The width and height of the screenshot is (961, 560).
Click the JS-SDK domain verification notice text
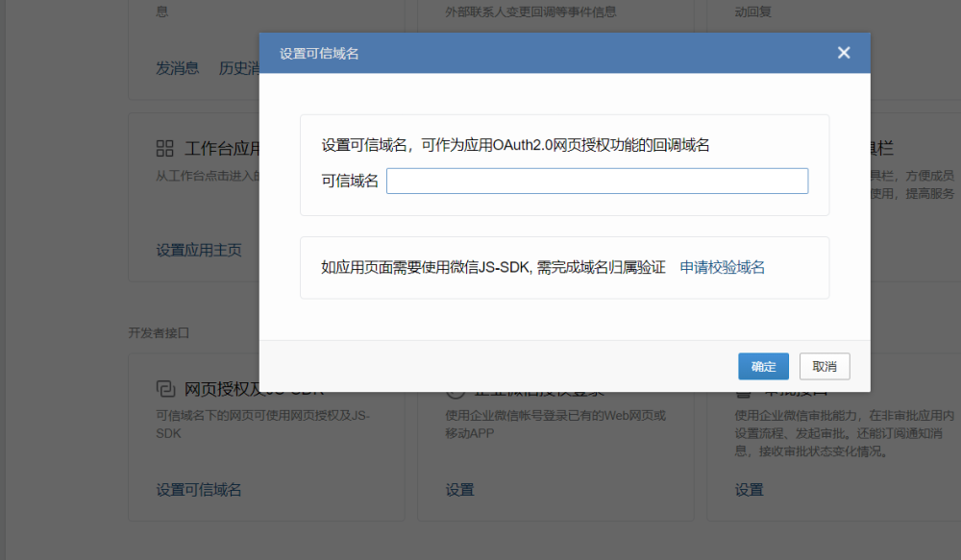click(x=493, y=268)
